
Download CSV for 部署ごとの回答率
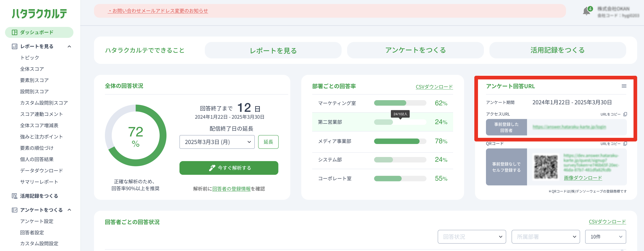coord(434,87)
